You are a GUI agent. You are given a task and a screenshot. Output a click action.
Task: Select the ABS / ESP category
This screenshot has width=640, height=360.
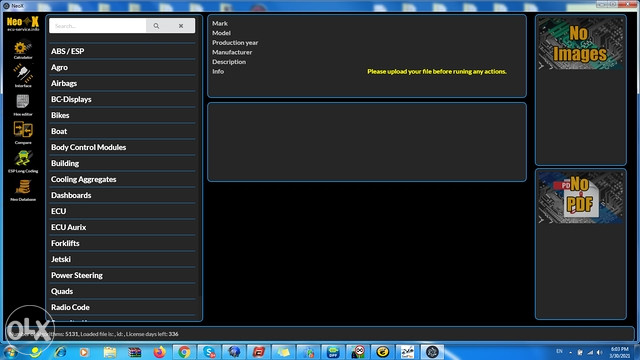point(122,51)
